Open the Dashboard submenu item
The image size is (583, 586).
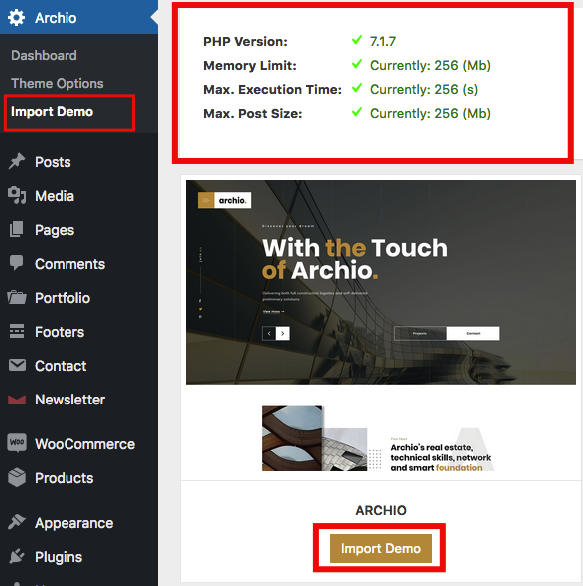(44, 55)
